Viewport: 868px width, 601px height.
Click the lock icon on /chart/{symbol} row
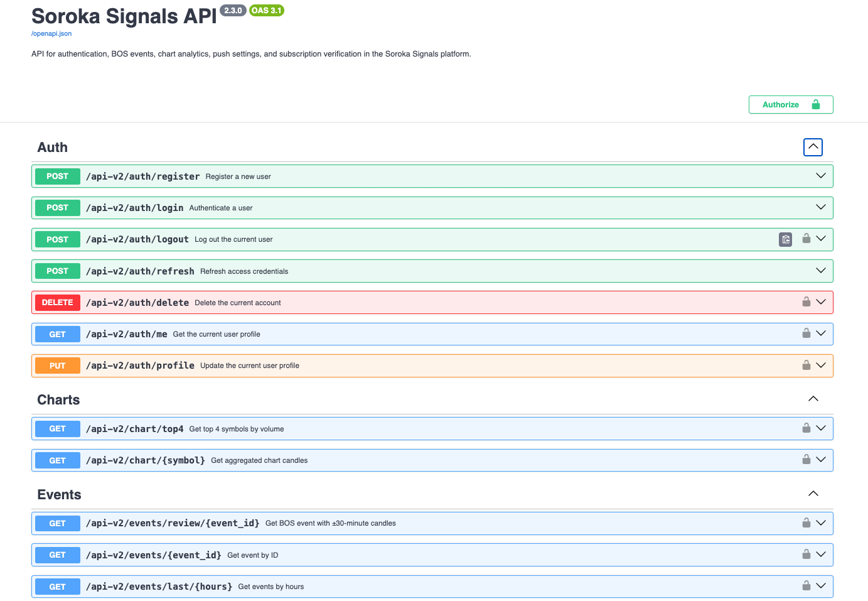(x=806, y=460)
